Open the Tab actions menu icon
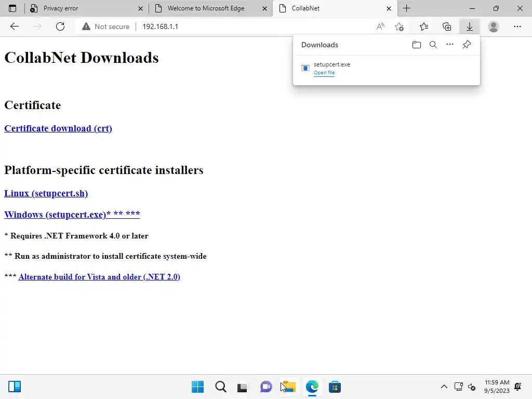Viewport: 532px width, 399px height. [x=12, y=8]
